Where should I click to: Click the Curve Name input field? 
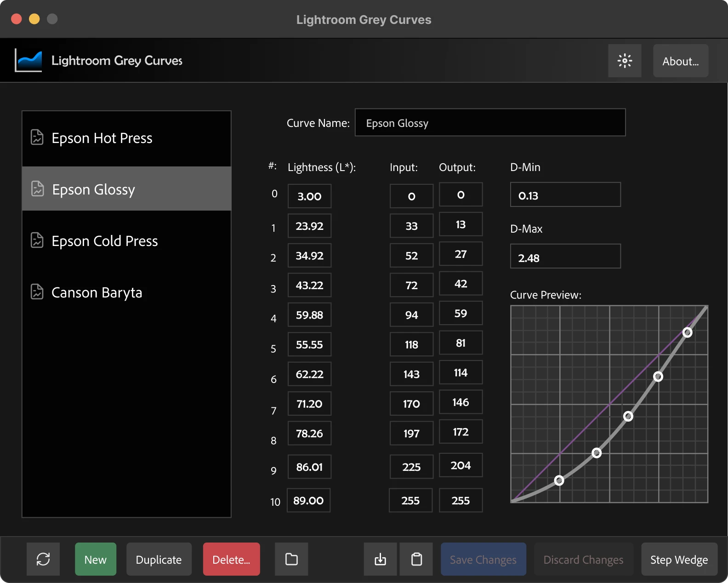(x=490, y=123)
